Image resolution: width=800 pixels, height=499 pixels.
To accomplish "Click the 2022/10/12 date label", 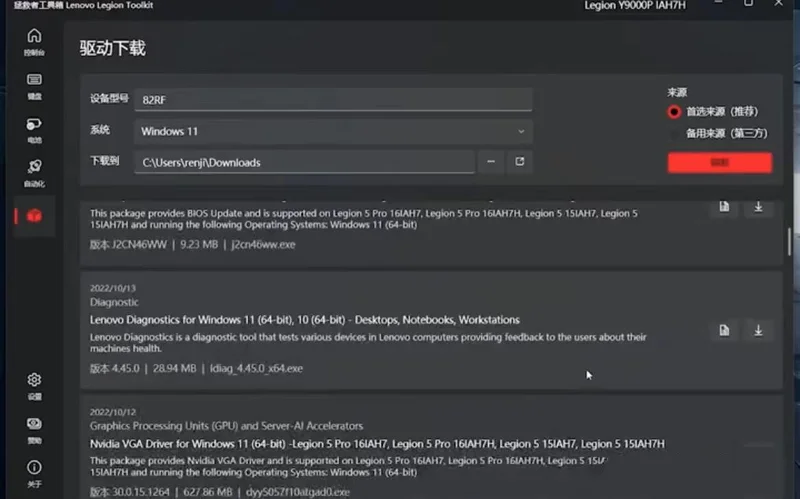I will (113, 412).
